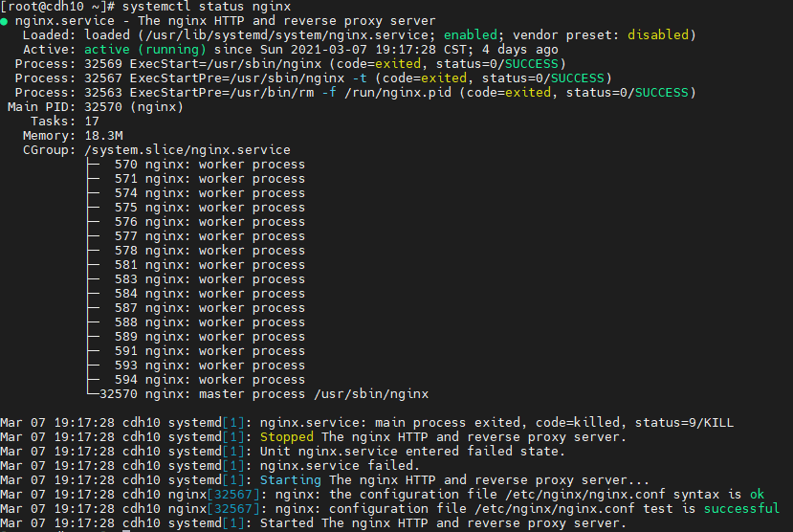Click worker process row 576

[196, 221]
